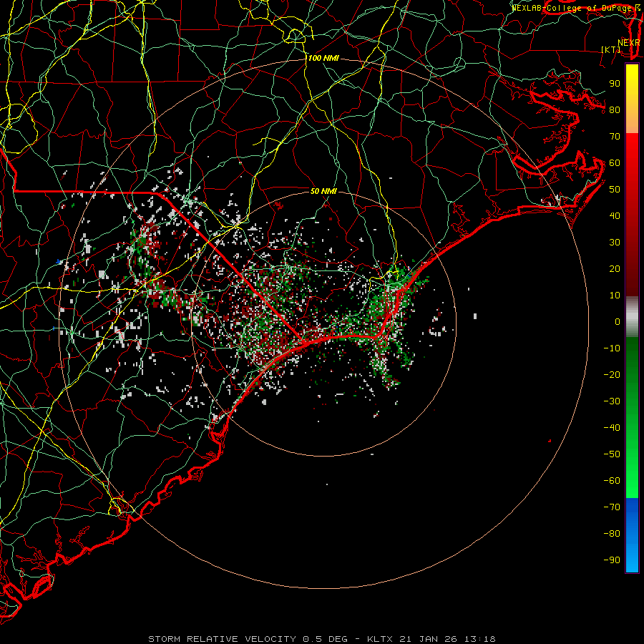Click the -80 value on velocity scale
The width and height of the screenshot is (644, 644).
[612, 534]
